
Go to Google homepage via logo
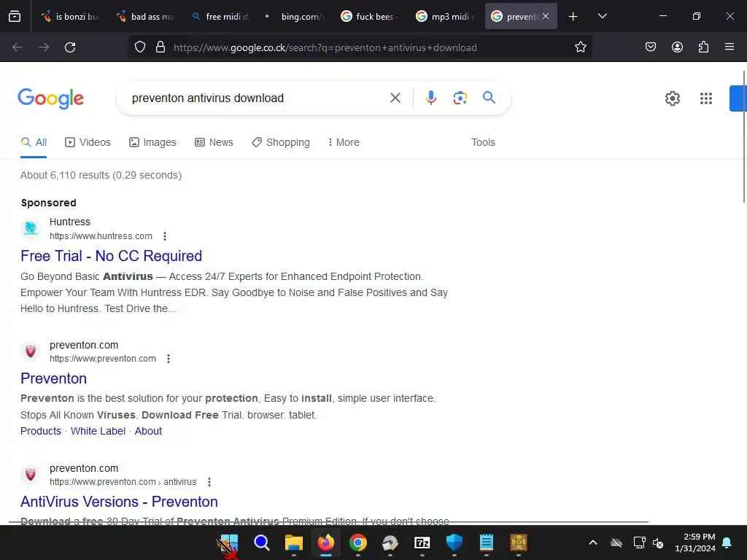tap(51, 98)
